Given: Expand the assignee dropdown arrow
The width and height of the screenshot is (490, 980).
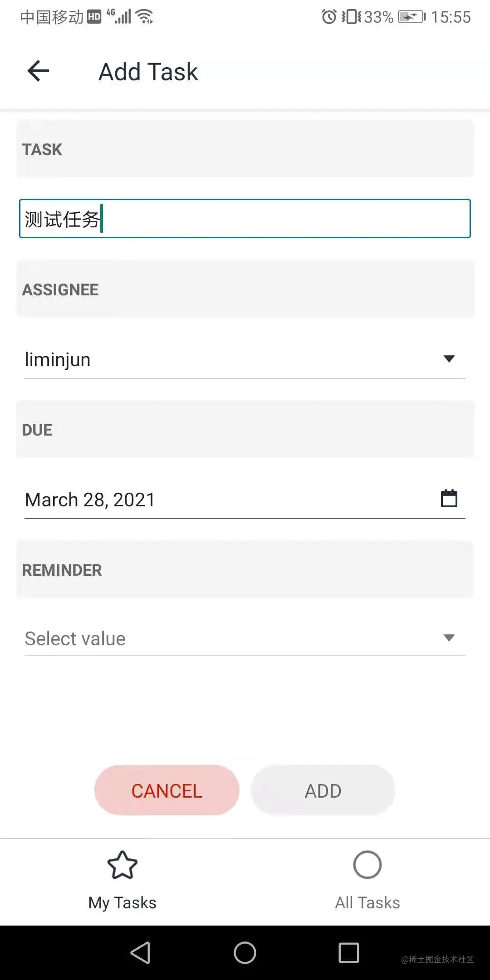Looking at the screenshot, I should click(449, 359).
